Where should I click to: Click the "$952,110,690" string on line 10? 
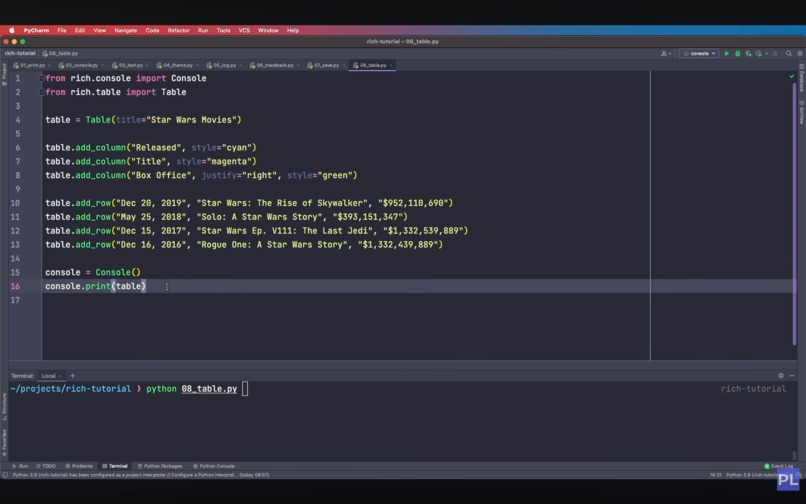point(413,203)
